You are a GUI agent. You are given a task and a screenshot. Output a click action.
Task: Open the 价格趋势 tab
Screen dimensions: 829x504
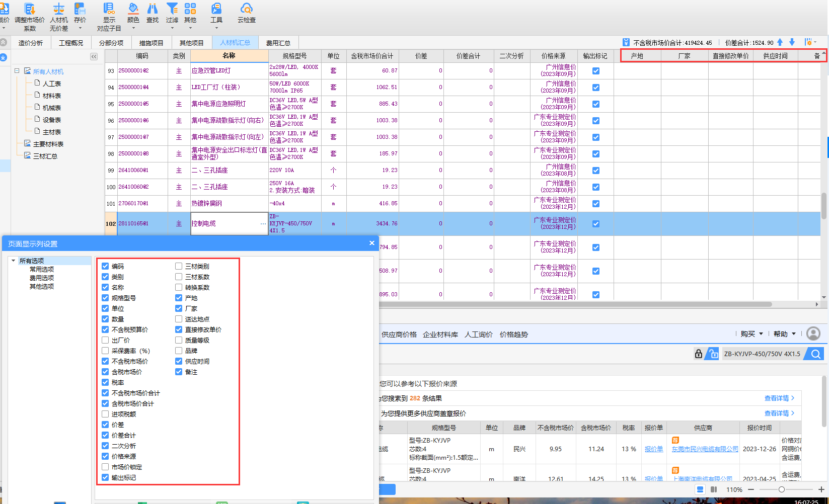514,334
